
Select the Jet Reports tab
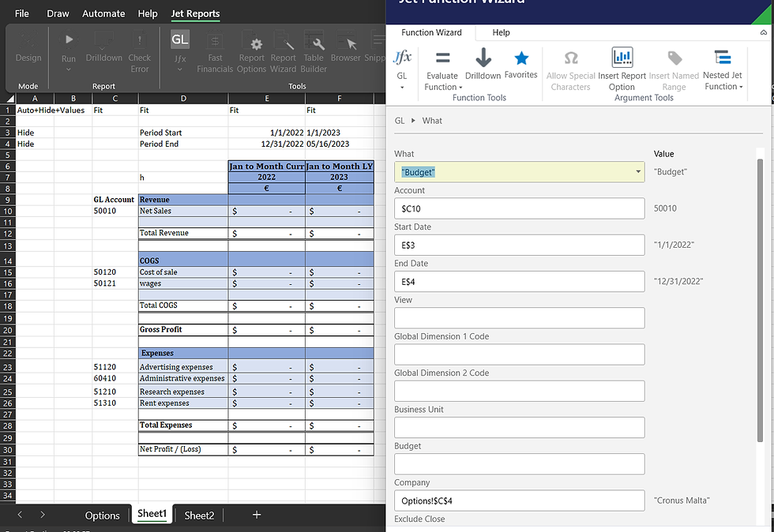[195, 14]
